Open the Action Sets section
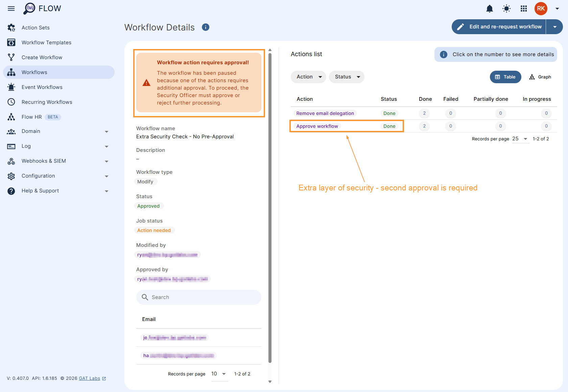The height and width of the screenshot is (392, 568). [x=35, y=27]
